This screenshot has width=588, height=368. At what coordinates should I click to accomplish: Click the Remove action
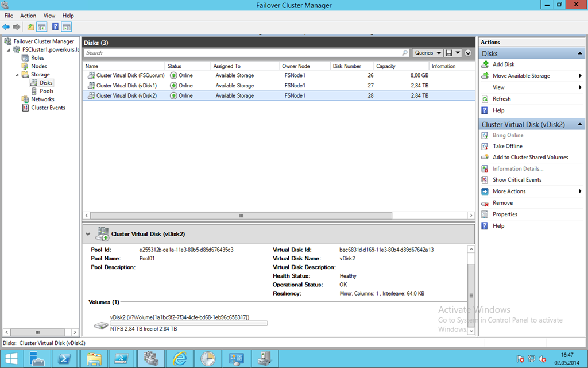[502, 203]
